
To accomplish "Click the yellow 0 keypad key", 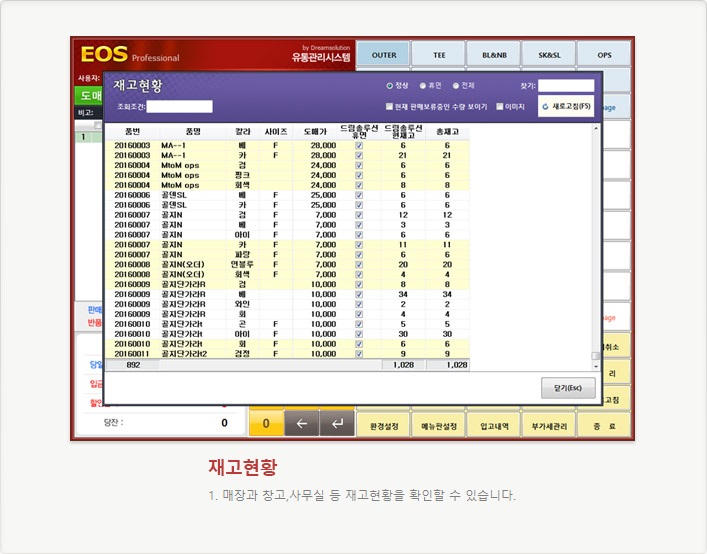I will point(266,423).
